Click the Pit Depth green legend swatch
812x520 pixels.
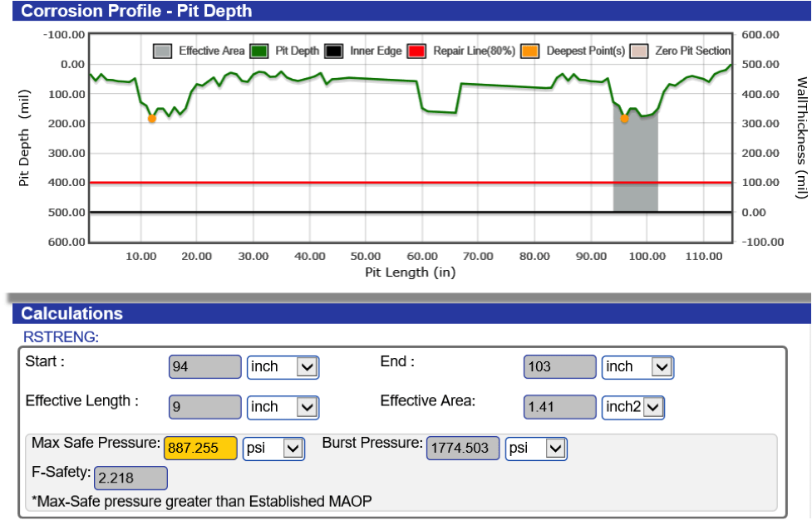coord(258,52)
